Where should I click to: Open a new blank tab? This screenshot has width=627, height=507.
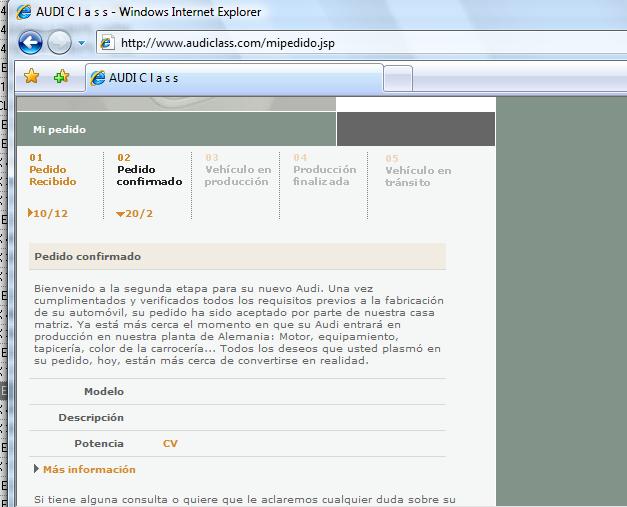pyautogui.click(x=397, y=79)
